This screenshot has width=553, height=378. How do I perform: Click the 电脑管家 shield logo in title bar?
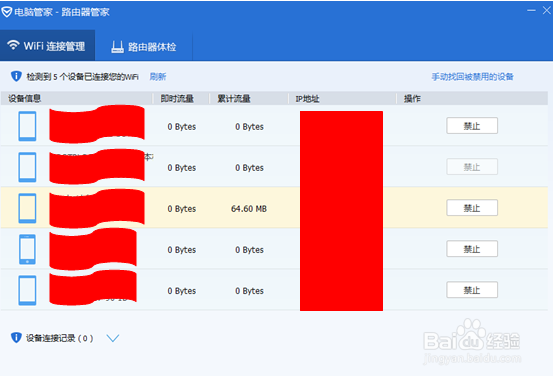click(x=6, y=12)
